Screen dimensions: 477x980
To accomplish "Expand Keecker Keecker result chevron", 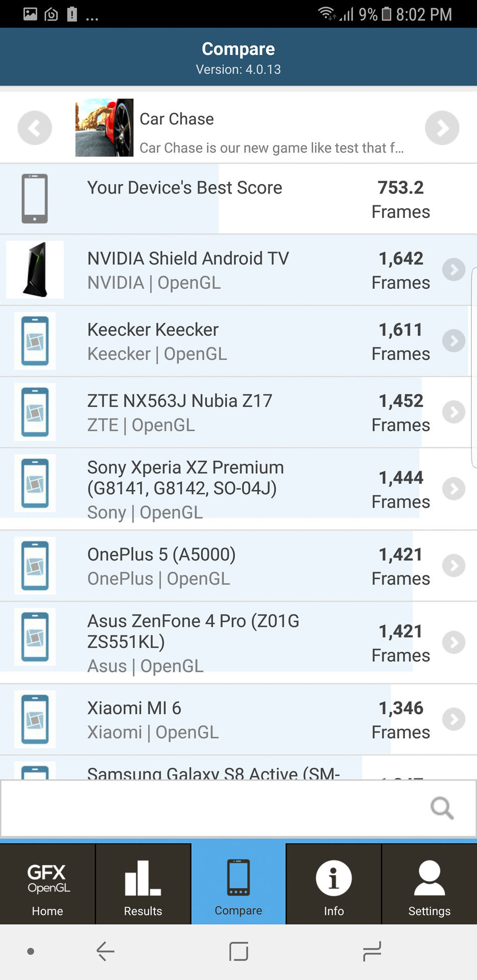I will [454, 341].
